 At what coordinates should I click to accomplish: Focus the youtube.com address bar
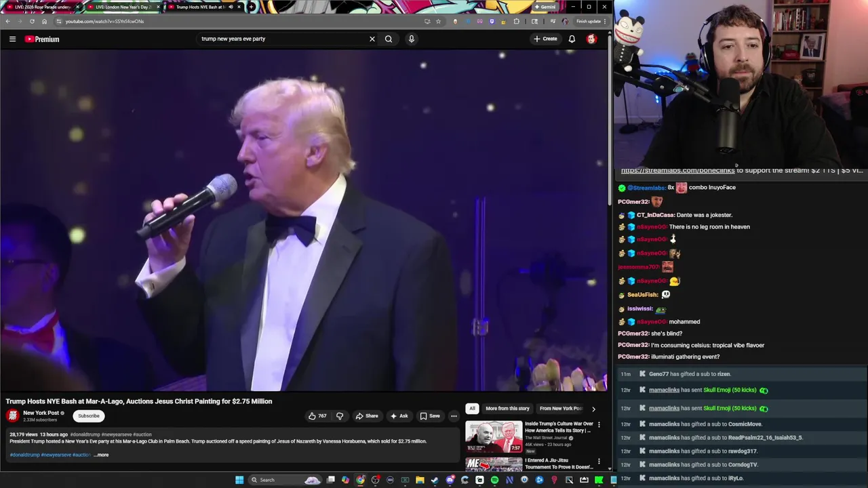coord(237,21)
